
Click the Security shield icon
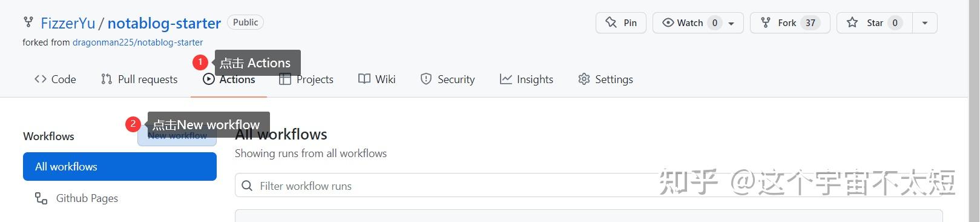(x=426, y=79)
